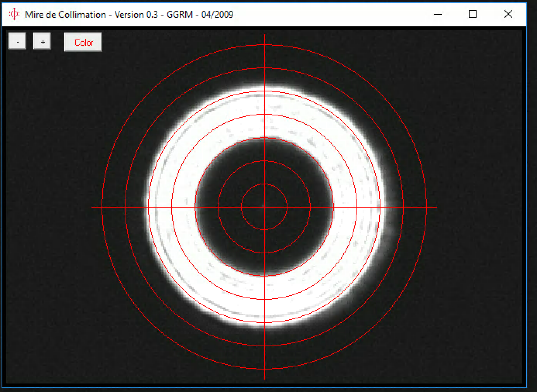
Task: Click the horizontal crosshair line on the left
Action: (112, 207)
